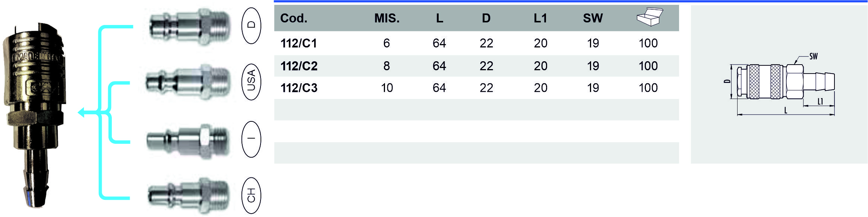This screenshot has height=217, width=868.
Task: Click the MIS. column header
Action: (387, 18)
